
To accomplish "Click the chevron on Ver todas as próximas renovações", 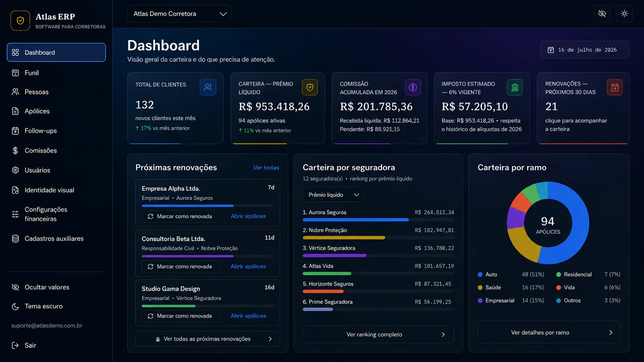I will (x=270, y=339).
